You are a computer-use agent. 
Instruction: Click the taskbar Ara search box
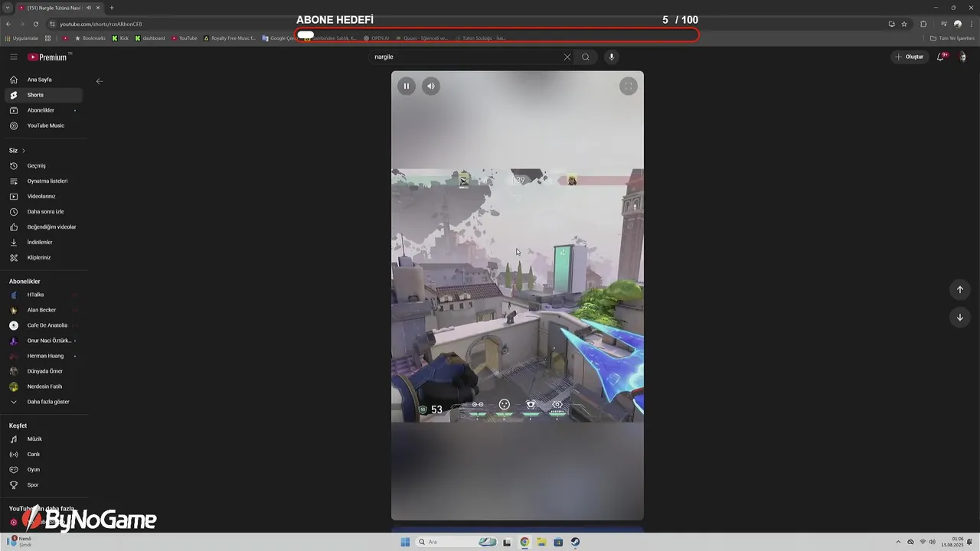[x=457, y=542]
